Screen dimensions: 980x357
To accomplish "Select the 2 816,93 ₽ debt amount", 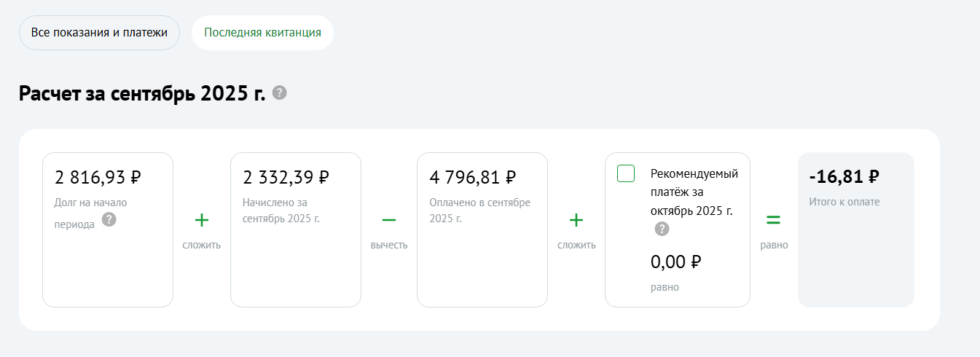I will tap(98, 177).
